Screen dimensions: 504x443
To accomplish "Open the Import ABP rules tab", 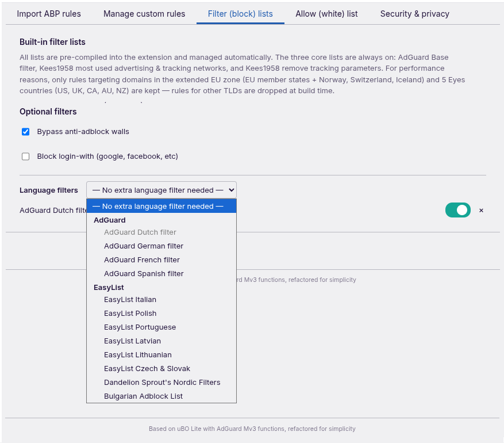I will [49, 14].
